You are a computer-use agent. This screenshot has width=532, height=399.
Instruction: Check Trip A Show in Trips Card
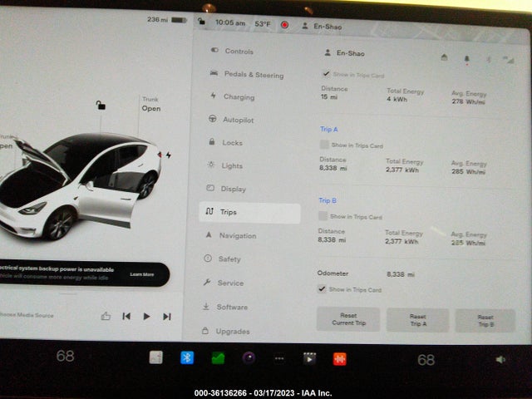click(x=324, y=145)
